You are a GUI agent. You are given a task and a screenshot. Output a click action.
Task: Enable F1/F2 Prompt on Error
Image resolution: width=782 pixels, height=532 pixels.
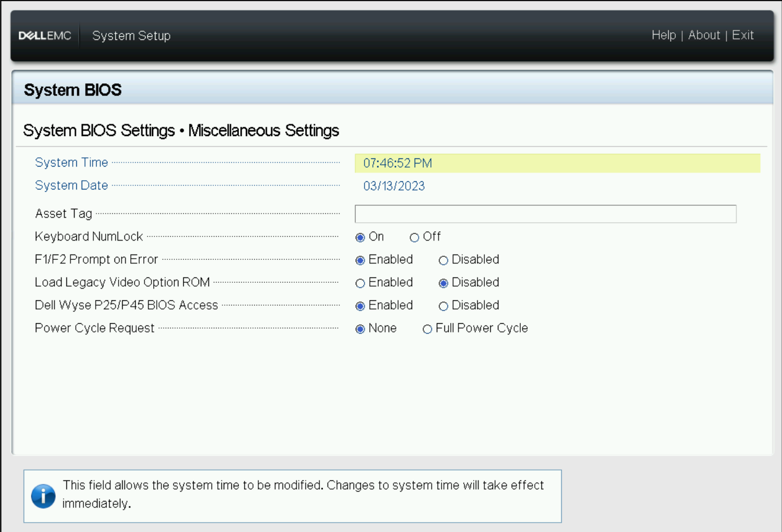pyautogui.click(x=360, y=260)
